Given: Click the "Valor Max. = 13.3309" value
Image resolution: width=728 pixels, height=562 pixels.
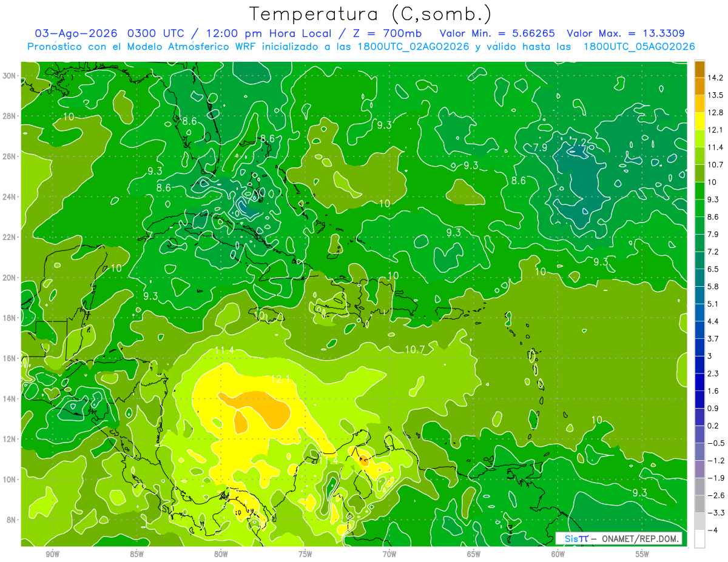Looking at the screenshot, I should pyautogui.click(x=626, y=33).
